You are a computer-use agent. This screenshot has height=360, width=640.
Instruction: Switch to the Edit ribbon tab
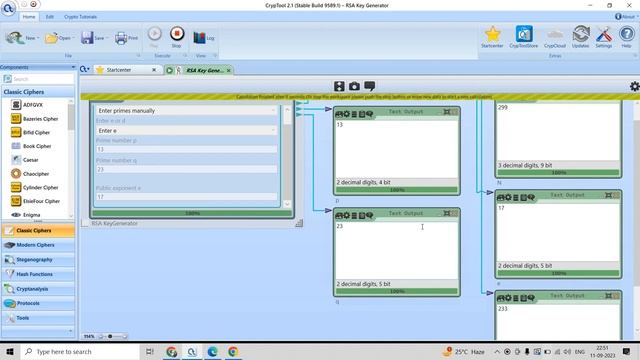coord(50,17)
